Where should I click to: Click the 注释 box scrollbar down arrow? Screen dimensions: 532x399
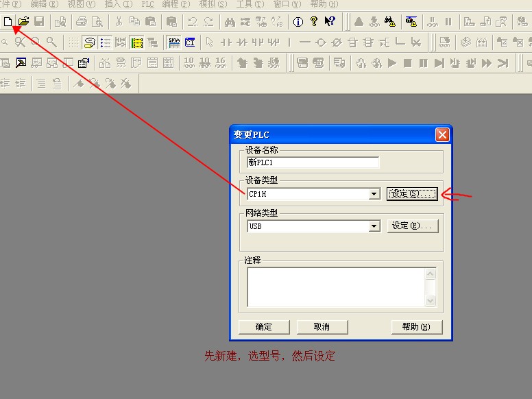coord(431,301)
